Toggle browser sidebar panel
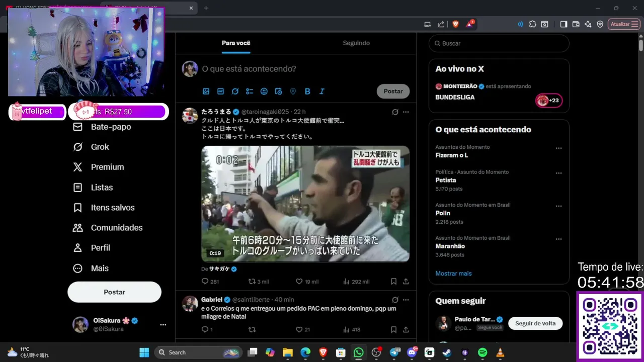 [564, 24]
